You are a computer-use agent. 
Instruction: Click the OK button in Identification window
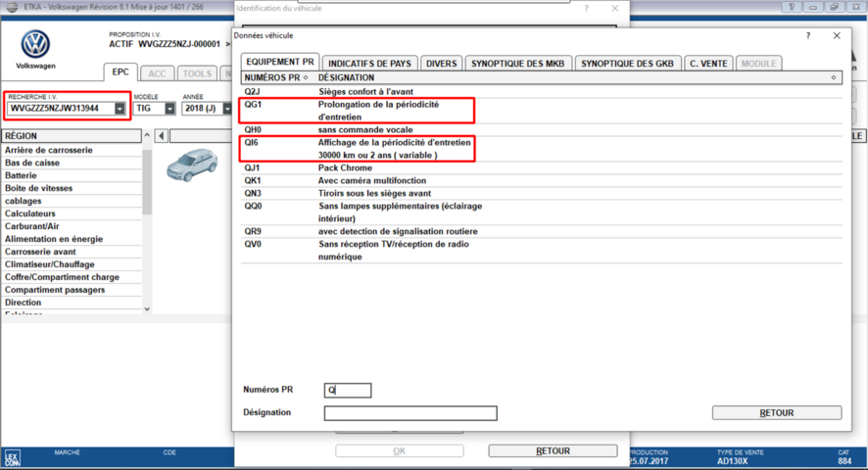pos(399,450)
